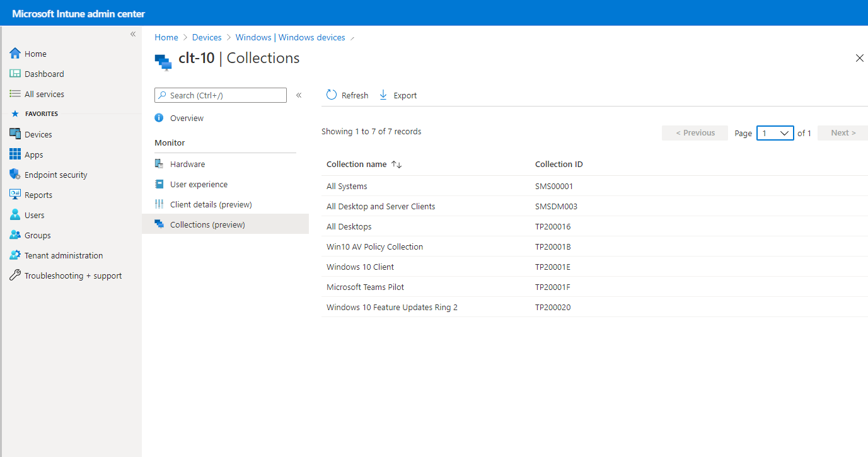Click Windows | Windows devices breadcrumb link
This screenshot has height=457, width=868.
point(290,37)
